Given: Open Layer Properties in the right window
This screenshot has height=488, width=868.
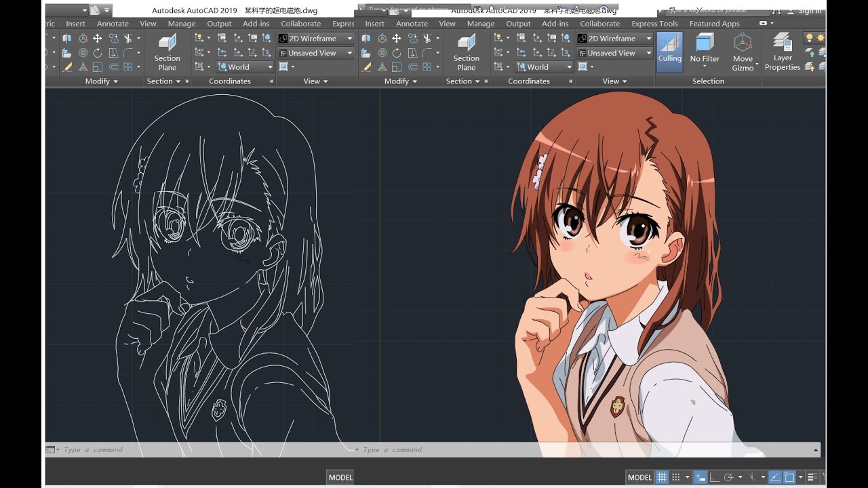Looking at the screenshot, I should tap(783, 52).
